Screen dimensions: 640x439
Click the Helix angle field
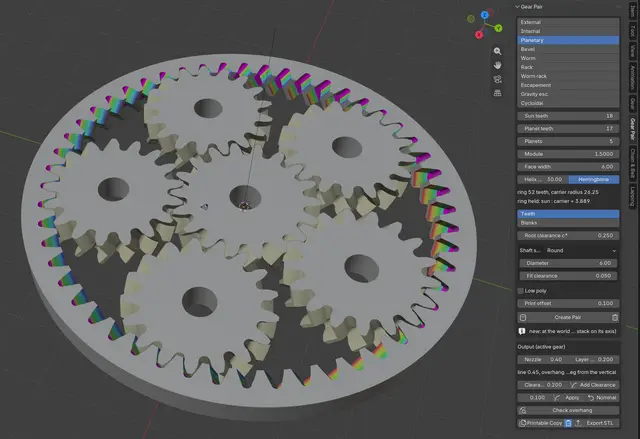[x=542, y=180]
